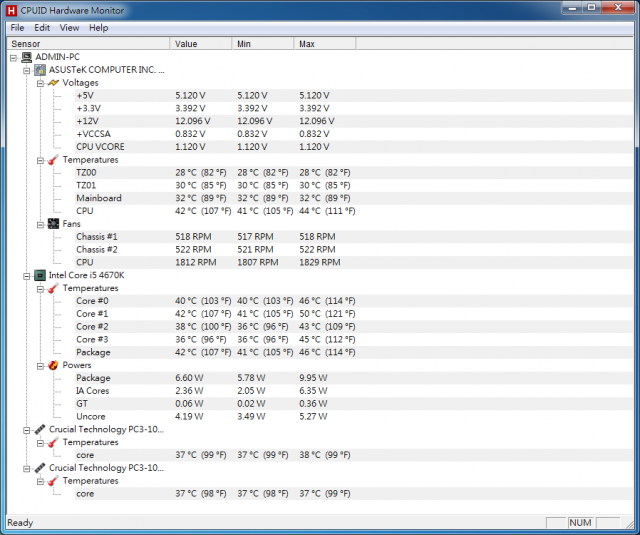Viewport: 640px width, 535px height.
Task: Close the CPUID Hardware Monitor window
Action: coord(618,8)
